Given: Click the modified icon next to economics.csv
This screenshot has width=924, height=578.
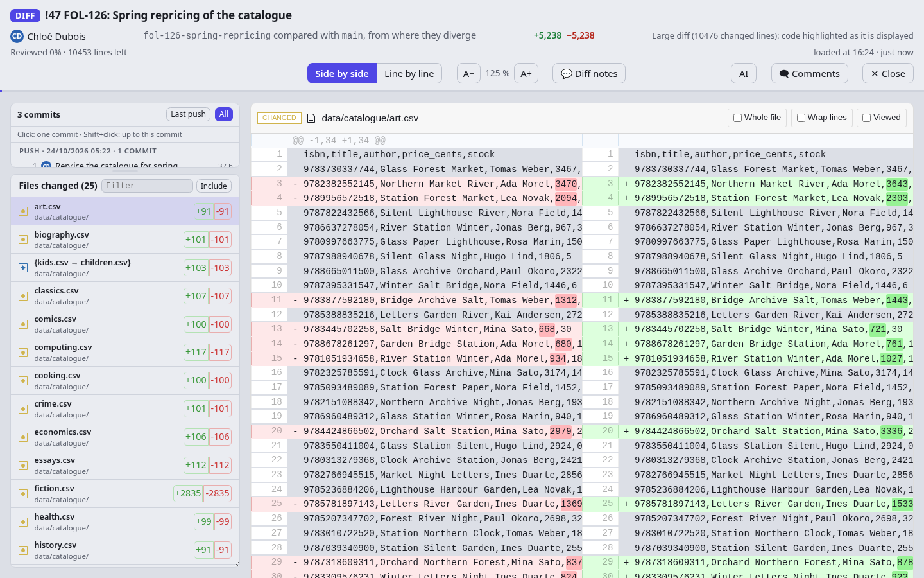Looking at the screenshot, I should 23,437.
